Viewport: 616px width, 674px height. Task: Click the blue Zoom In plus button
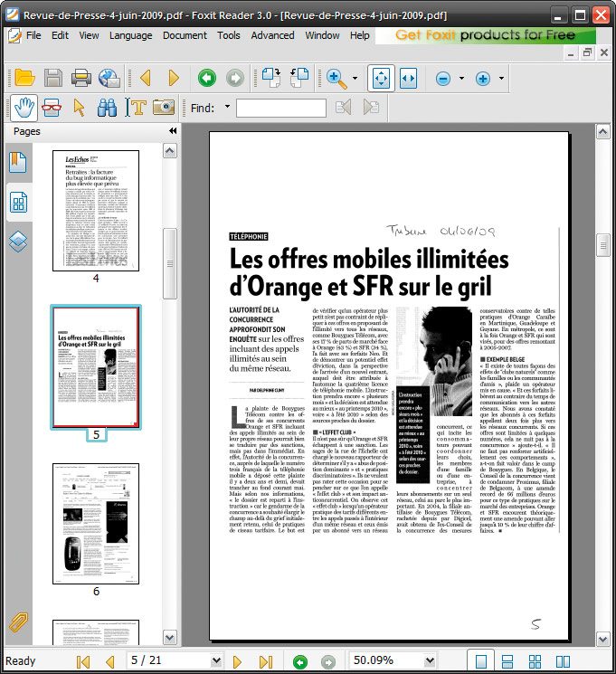483,79
